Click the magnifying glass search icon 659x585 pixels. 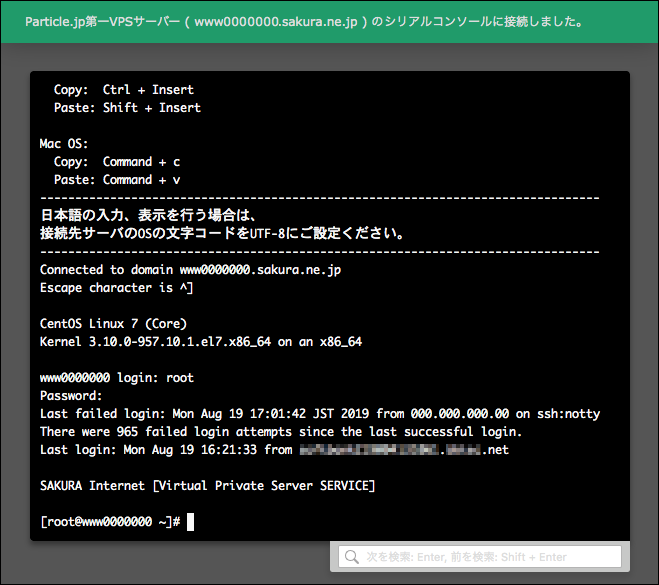pyautogui.click(x=351, y=557)
